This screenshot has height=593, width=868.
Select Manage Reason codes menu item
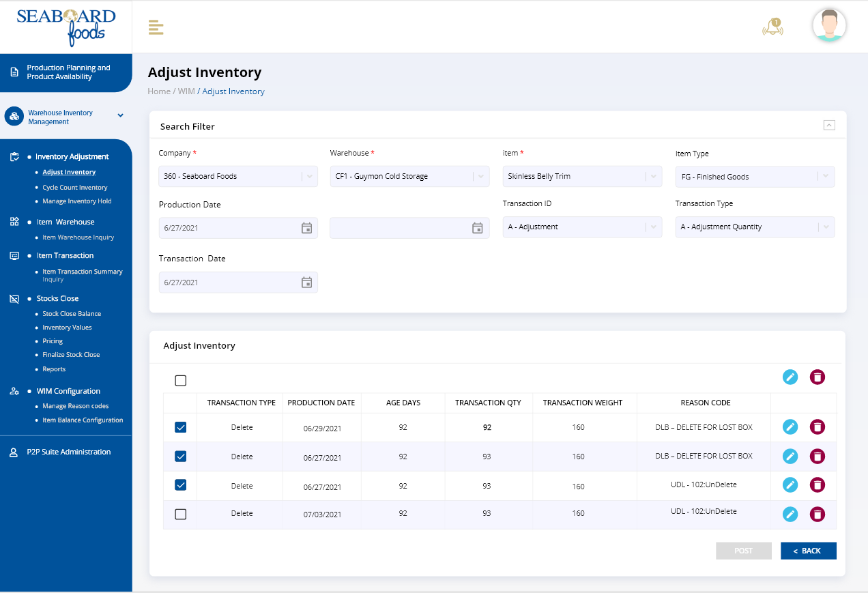point(75,406)
